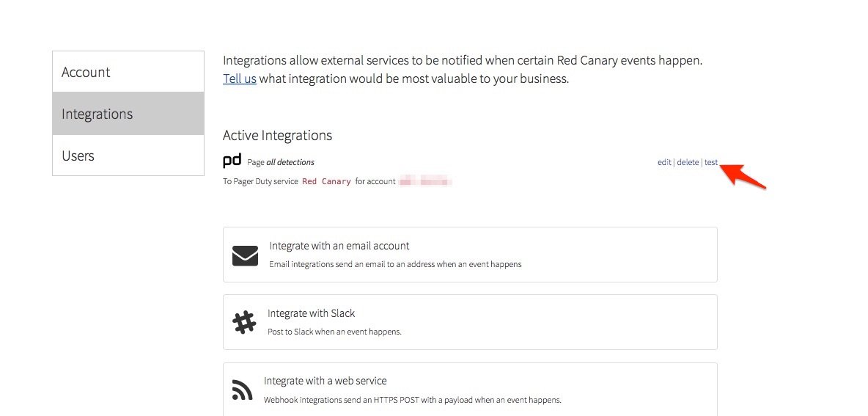The image size is (868, 416).
Task: Open 'Integrate with an email account' title
Action: (339, 246)
